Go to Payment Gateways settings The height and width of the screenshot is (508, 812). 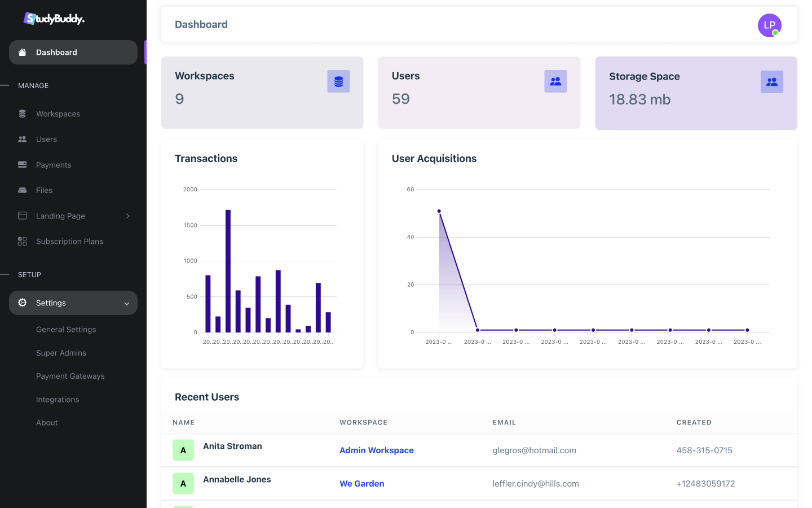coord(70,376)
